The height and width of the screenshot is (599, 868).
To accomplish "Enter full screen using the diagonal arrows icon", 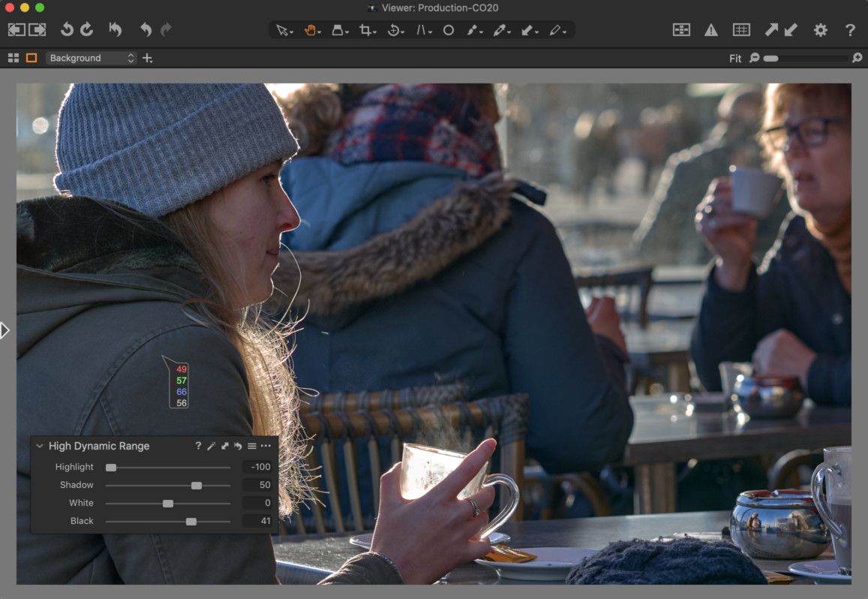I will [770, 30].
